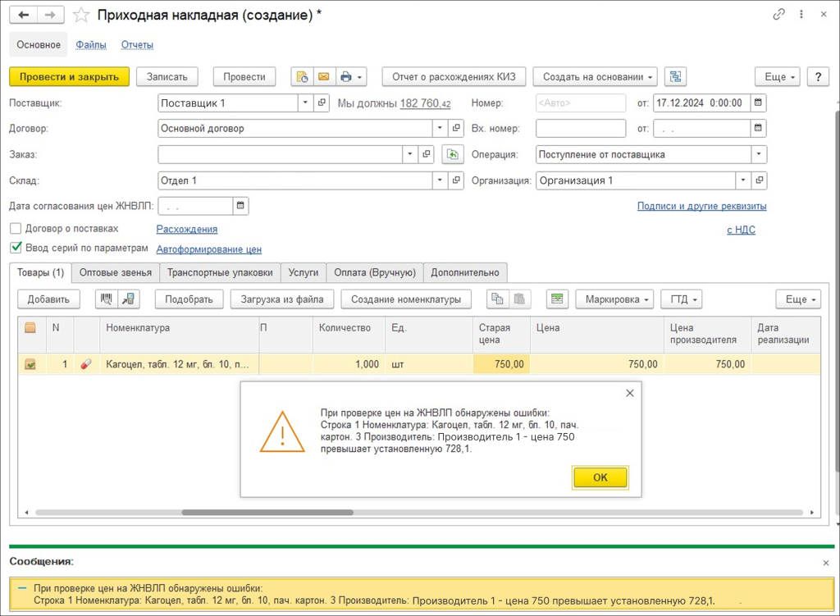Click the horizontal scrollbar under the table
840x616 pixels.
(267, 513)
